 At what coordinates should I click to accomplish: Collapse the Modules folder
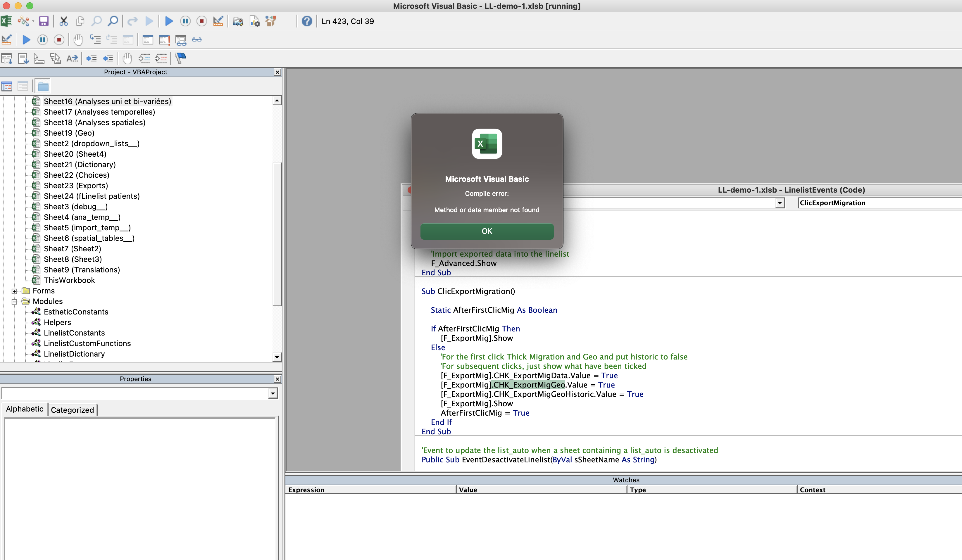(x=14, y=301)
